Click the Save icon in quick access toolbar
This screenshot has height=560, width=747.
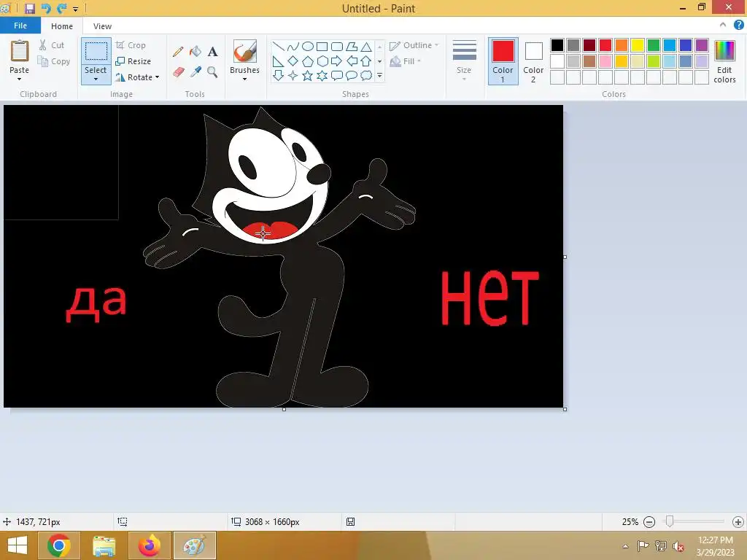pos(30,8)
